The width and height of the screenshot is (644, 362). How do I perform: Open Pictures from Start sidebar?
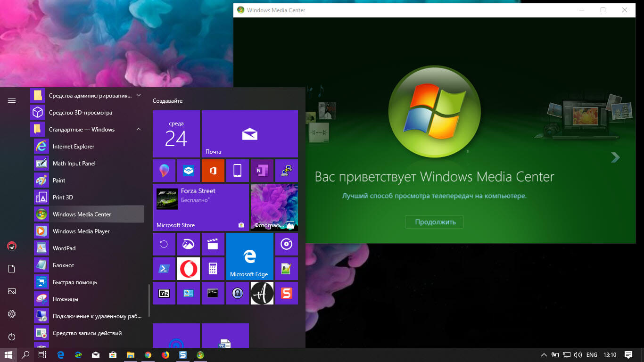12,291
